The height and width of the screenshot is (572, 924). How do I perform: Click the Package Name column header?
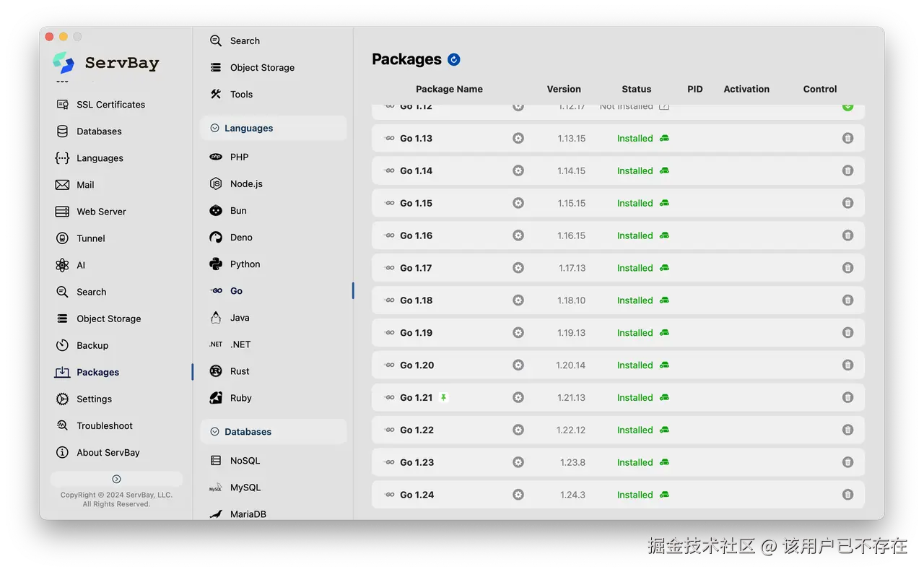[x=449, y=89]
